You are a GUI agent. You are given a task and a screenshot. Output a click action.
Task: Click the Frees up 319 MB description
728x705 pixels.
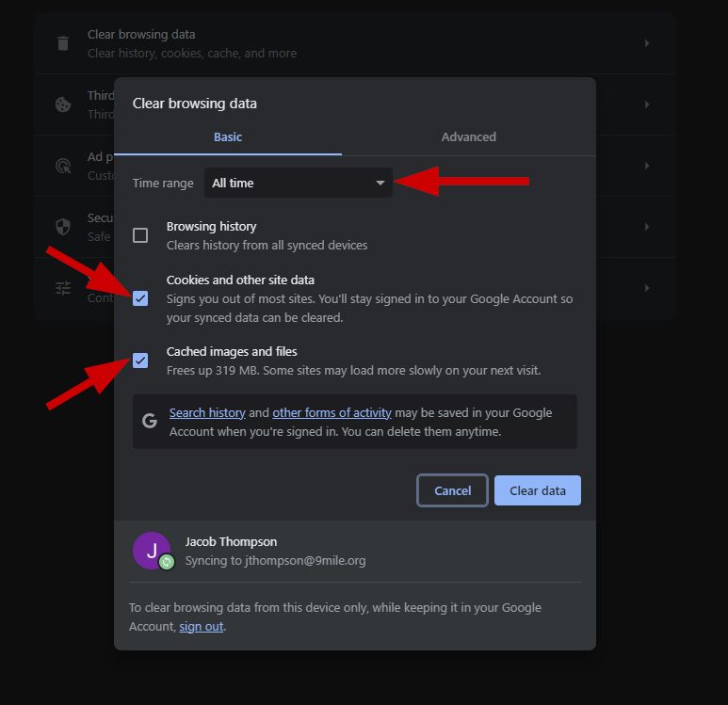coord(354,370)
